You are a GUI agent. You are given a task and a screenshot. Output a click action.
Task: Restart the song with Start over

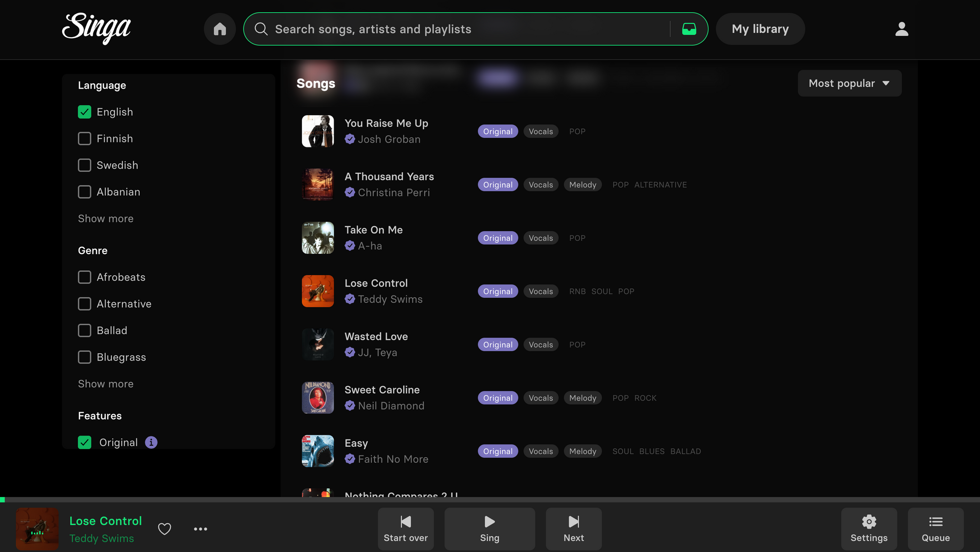[405, 528]
